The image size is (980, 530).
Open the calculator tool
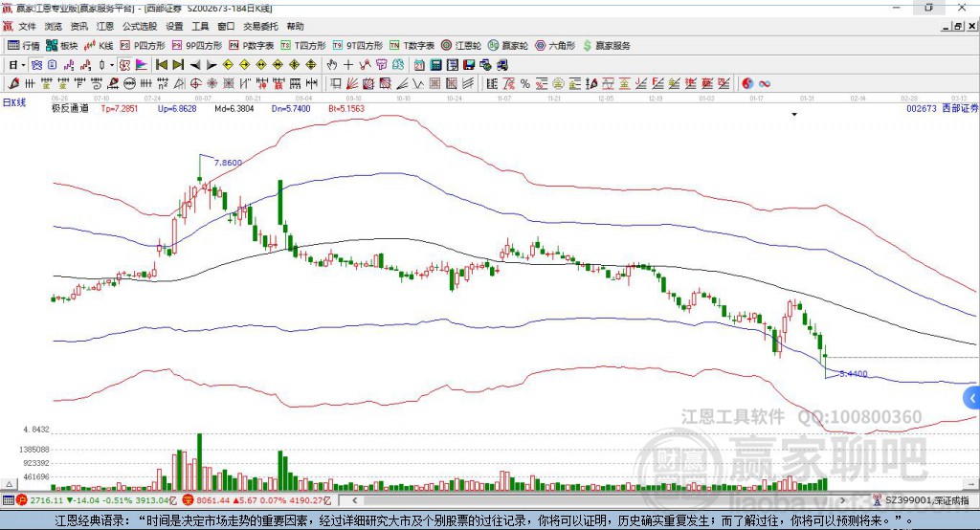tap(435, 64)
